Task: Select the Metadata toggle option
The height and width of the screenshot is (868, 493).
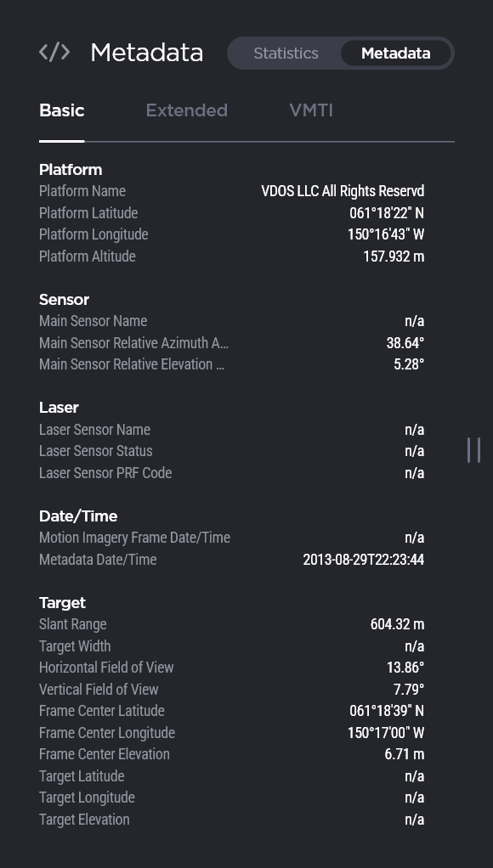Action: coord(395,54)
